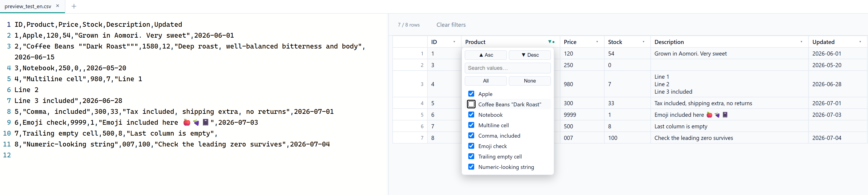This screenshot has width=868, height=195.
Task: Click editor line 9 with Emoji check
Action: tap(136, 122)
